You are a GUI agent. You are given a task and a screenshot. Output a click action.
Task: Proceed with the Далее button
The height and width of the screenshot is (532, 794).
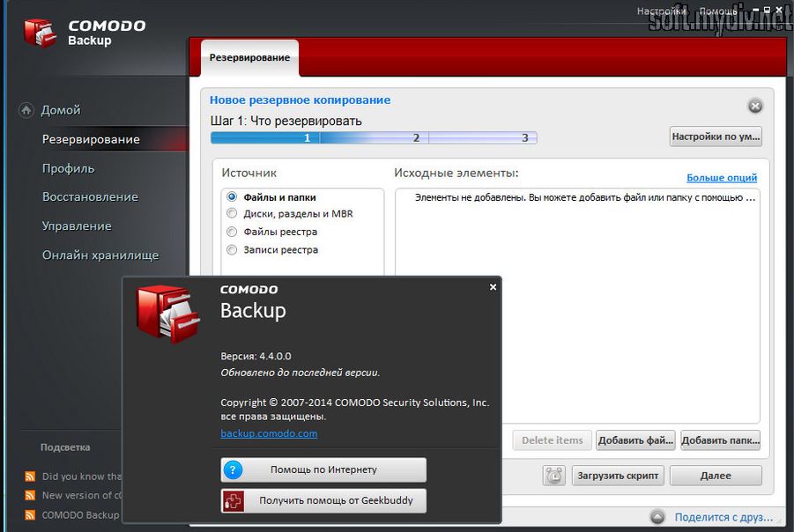[x=716, y=476]
